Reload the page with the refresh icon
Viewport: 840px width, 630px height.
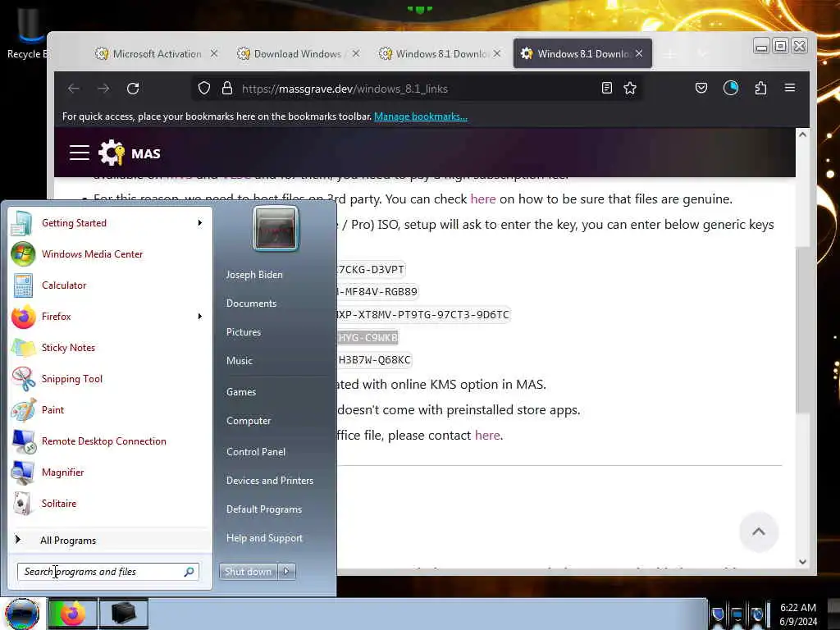tap(133, 89)
